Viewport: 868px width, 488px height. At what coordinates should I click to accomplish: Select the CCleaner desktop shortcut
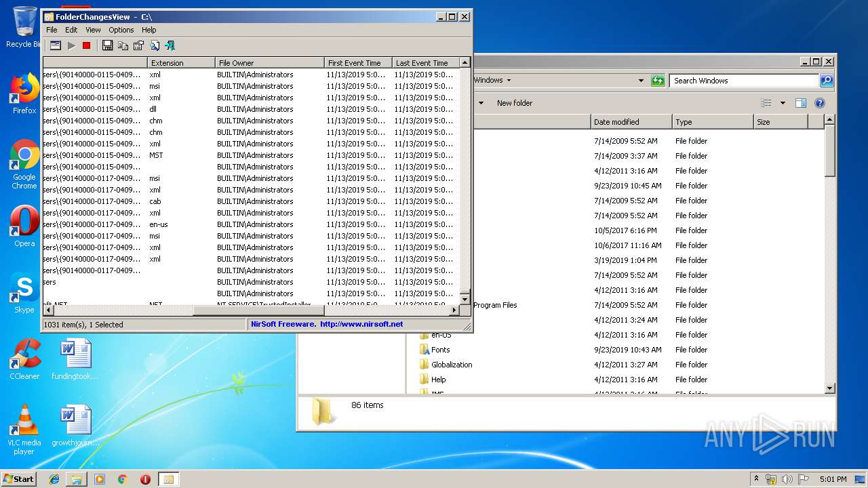click(24, 359)
